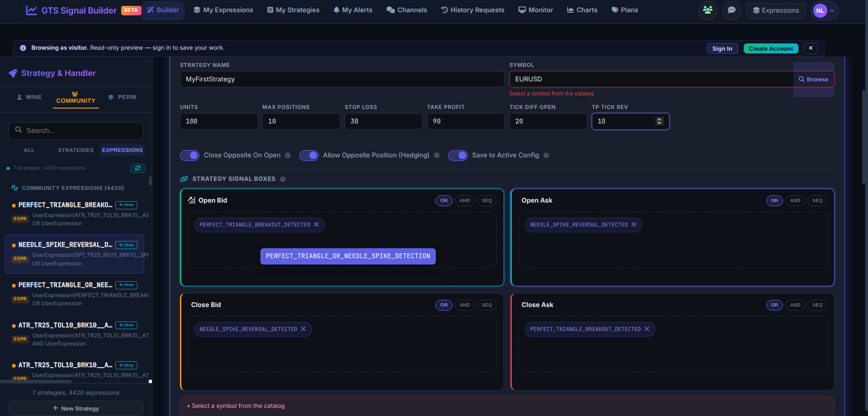Click the TP Tick Rev spinner arrows

pyautogui.click(x=659, y=121)
